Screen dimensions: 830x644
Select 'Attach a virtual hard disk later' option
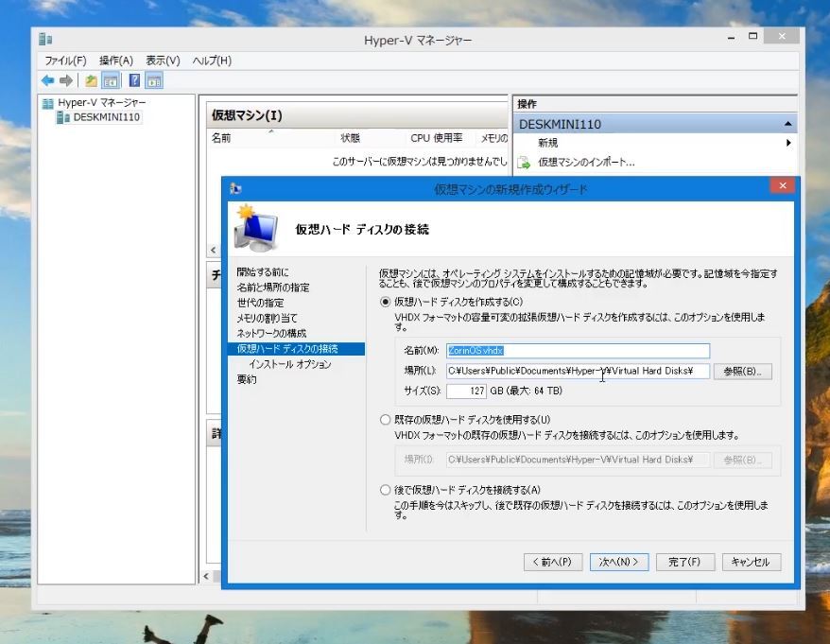385,490
